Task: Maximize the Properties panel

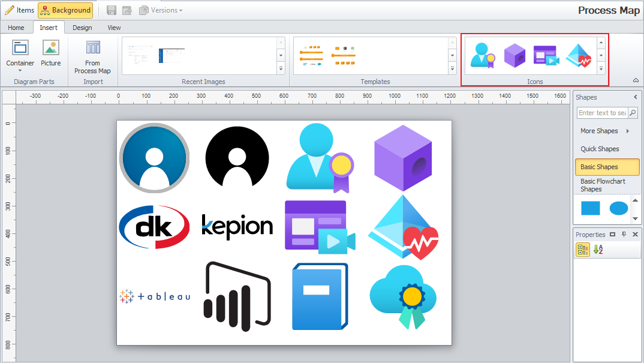Action: [612, 235]
